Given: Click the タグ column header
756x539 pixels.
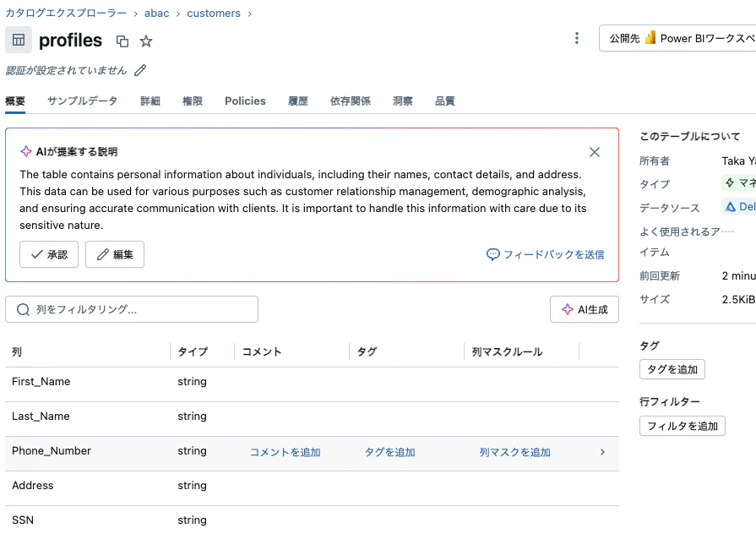Looking at the screenshot, I should (x=367, y=352).
